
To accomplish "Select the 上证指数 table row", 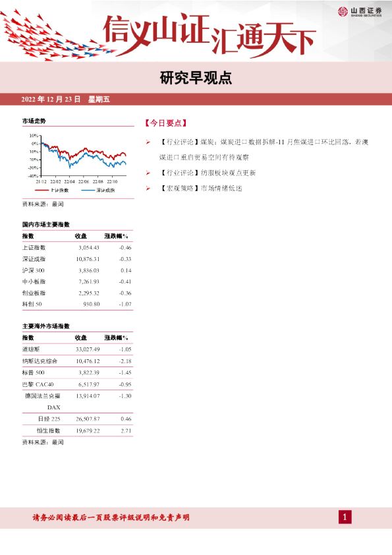I will click(78, 248).
